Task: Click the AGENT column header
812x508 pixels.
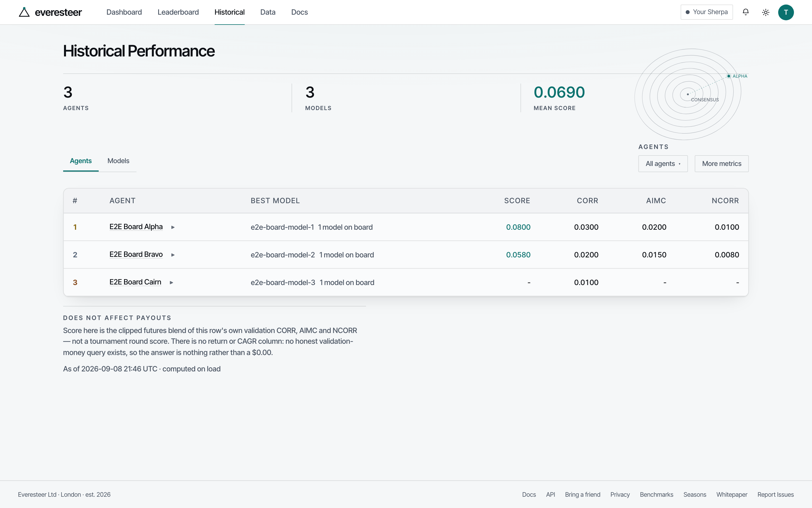Action: pyautogui.click(x=122, y=201)
